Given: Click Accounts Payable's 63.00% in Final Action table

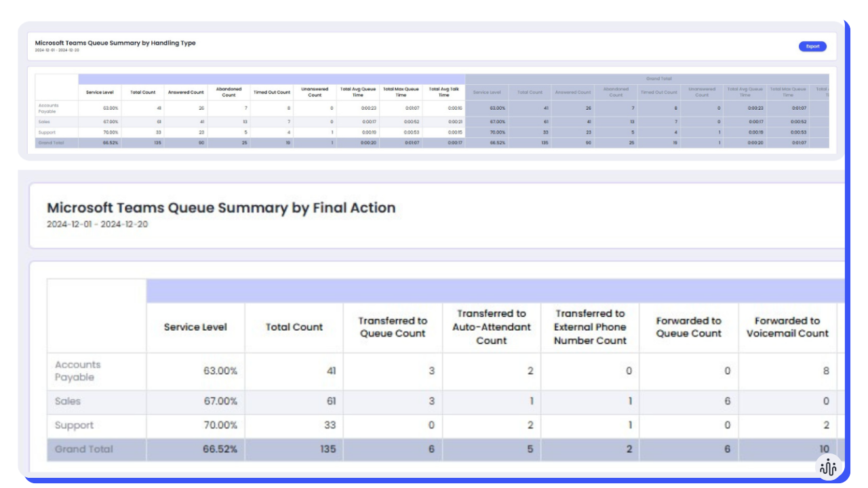Looking at the screenshot, I should (x=220, y=371).
